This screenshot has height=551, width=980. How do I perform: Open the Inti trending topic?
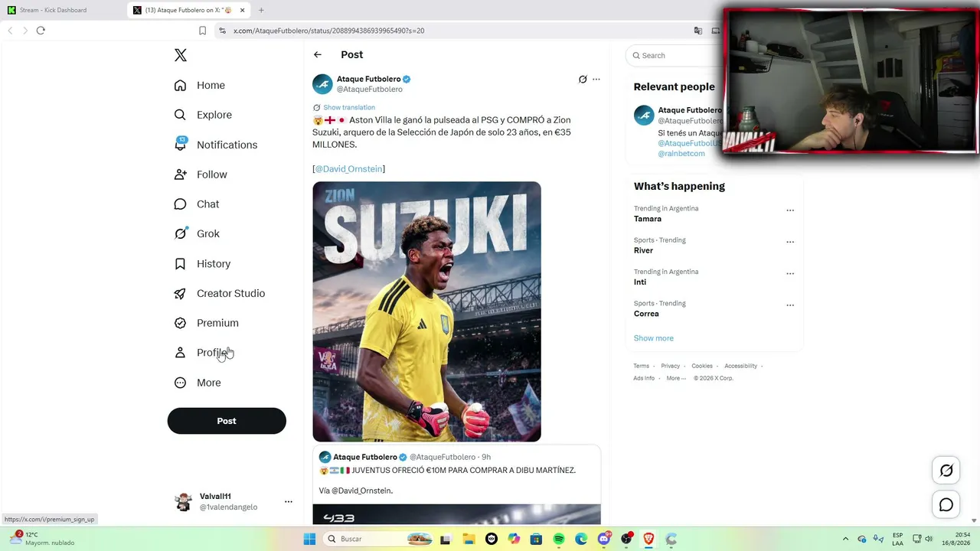[640, 282]
